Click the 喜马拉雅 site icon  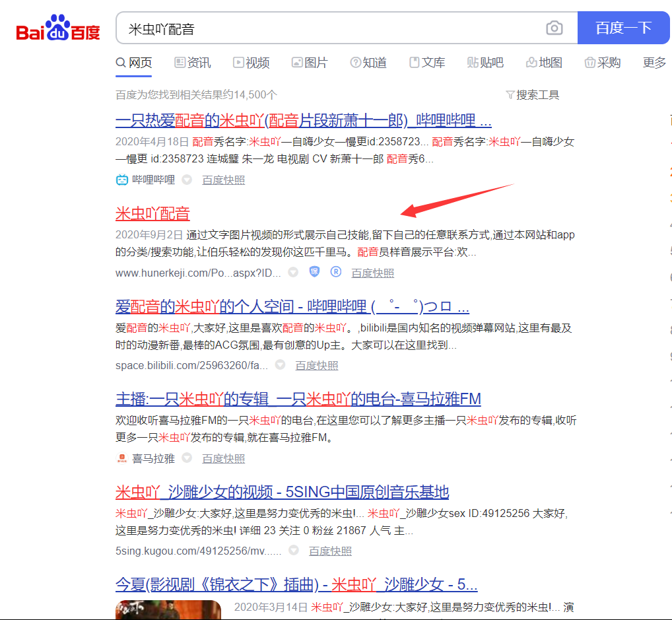coord(121,458)
